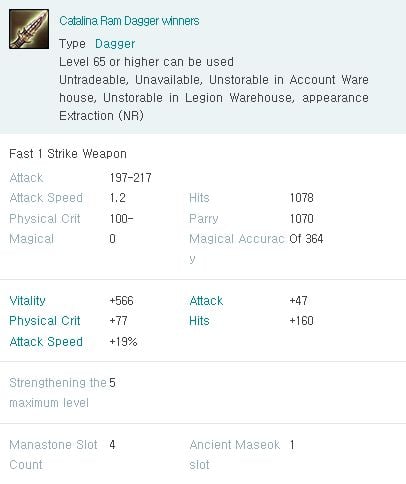Click the Vitality bonus stat label
The height and width of the screenshot is (484, 406).
(27, 301)
